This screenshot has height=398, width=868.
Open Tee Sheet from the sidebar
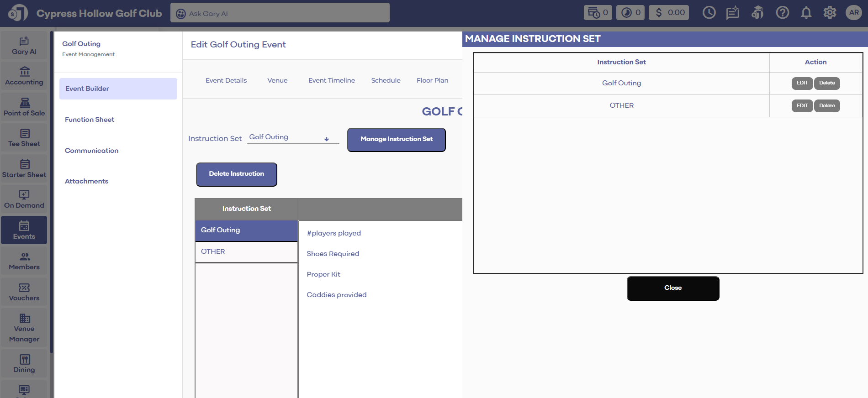[24, 138]
